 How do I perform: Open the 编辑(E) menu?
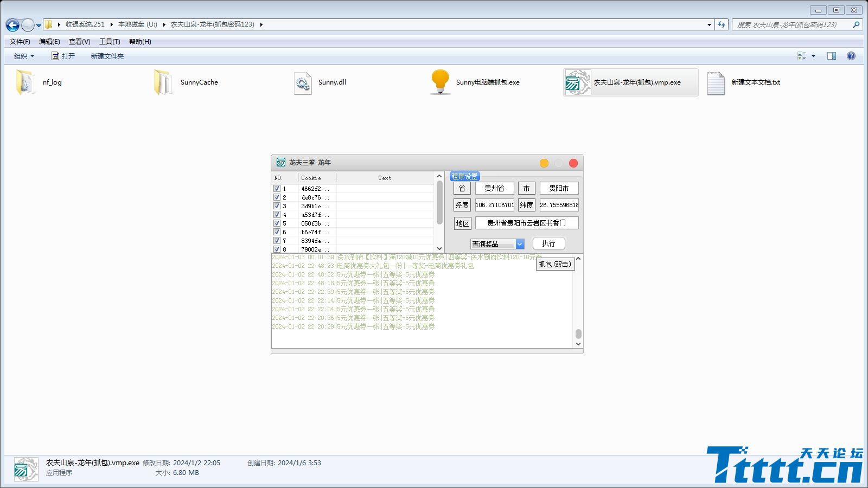(x=49, y=42)
